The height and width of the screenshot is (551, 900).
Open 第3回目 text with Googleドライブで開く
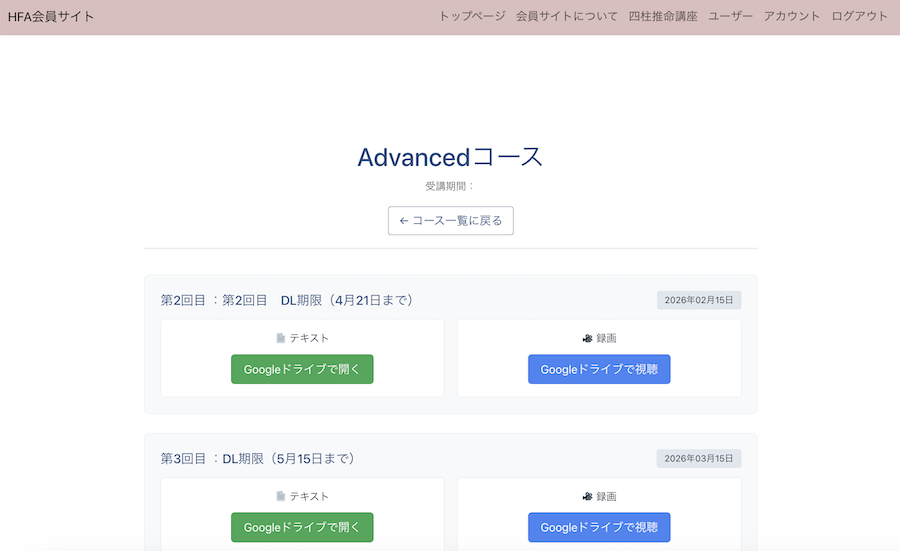[x=302, y=527]
